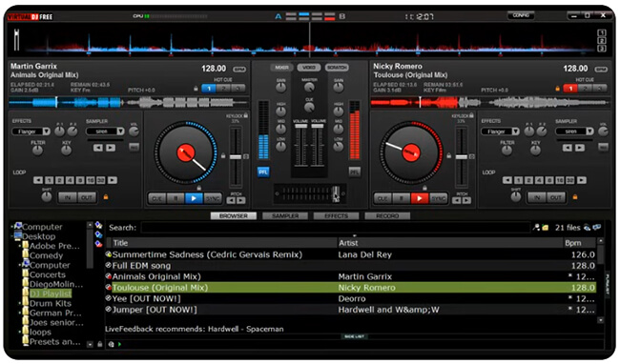Double right deck loop with right arrow

(x=582, y=180)
